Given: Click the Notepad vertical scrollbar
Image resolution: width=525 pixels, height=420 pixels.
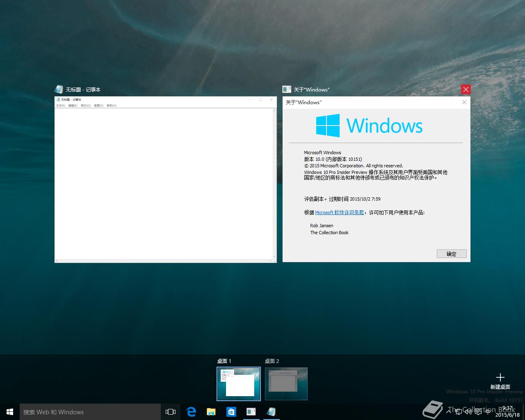Looking at the screenshot, I should 274,183.
